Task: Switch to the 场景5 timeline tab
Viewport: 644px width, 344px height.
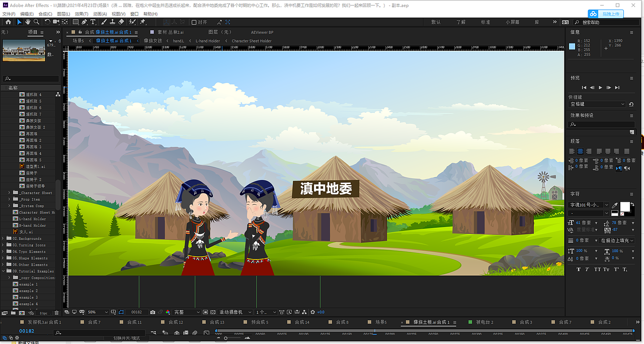Action: [x=381, y=322]
